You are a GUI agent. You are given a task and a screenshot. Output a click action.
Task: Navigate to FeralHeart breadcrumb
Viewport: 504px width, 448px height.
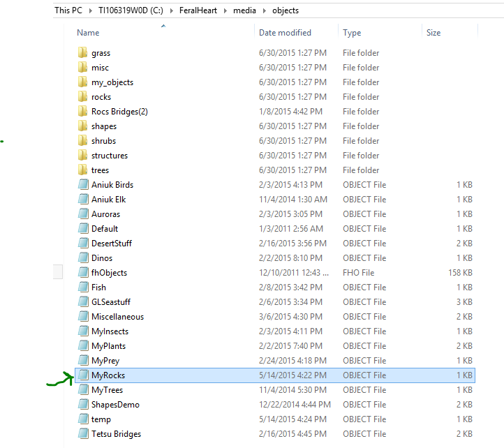pos(198,10)
